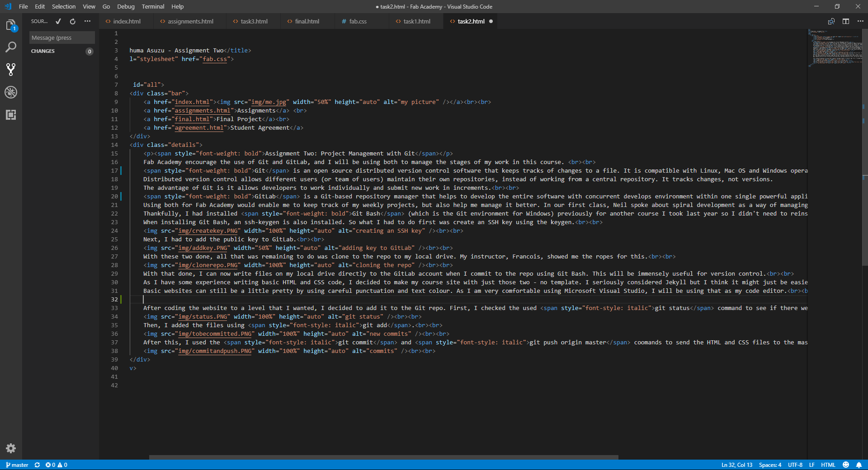The width and height of the screenshot is (868, 470).
Task: Open the Search view in activity bar
Action: pos(11,47)
